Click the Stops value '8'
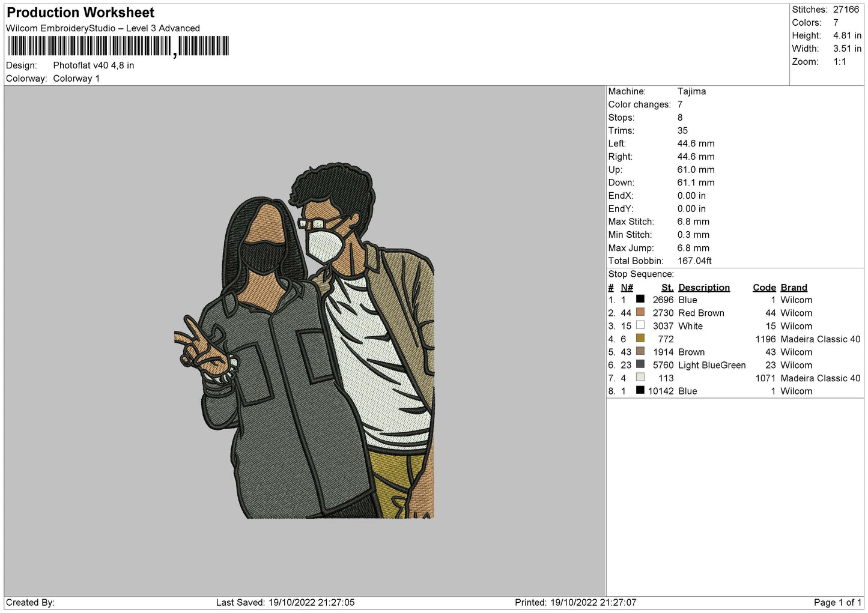868x613 pixels. click(680, 118)
